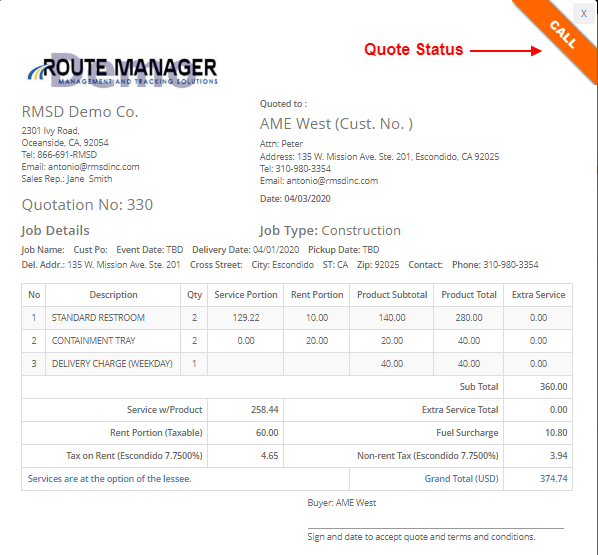The height and width of the screenshot is (555, 598).
Task: Click the Grand Total (USD) label
Action: click(x=461, y=479)
